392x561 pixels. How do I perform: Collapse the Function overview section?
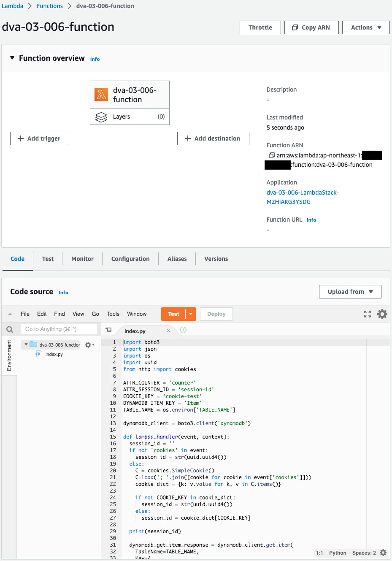tap(12, 58)
